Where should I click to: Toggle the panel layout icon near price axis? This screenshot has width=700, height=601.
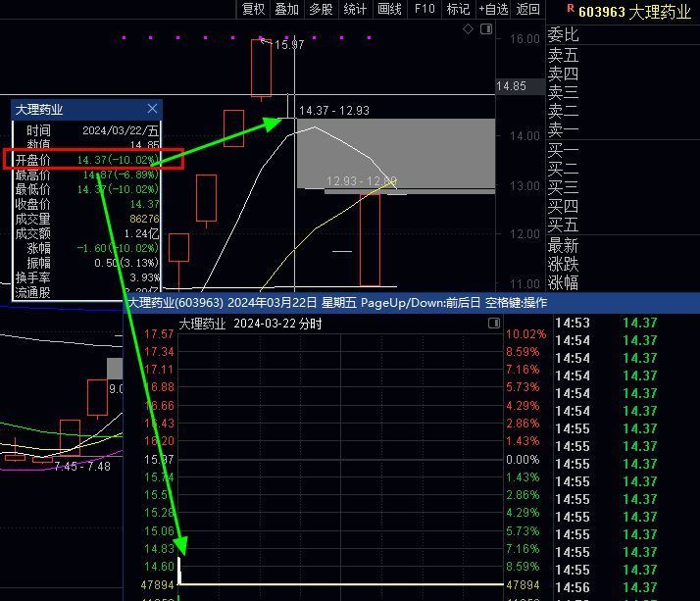[x=485, y=30]
